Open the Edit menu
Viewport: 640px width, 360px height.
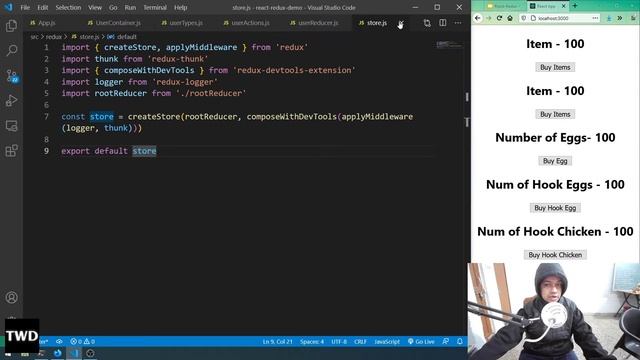coord(42,7)
